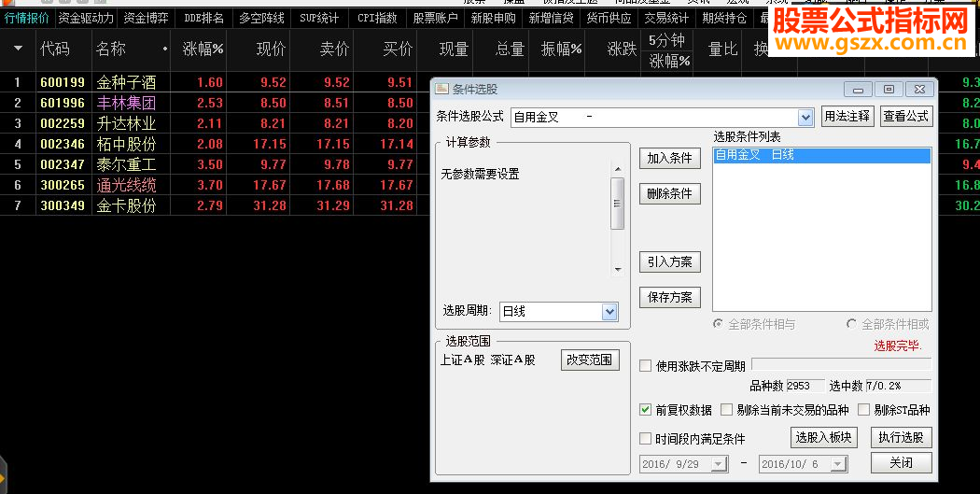The height and width of the screenshot is (494, 980).
Task: Click the sort dot in the 名称 column header
Action: (x=165, y=49)
